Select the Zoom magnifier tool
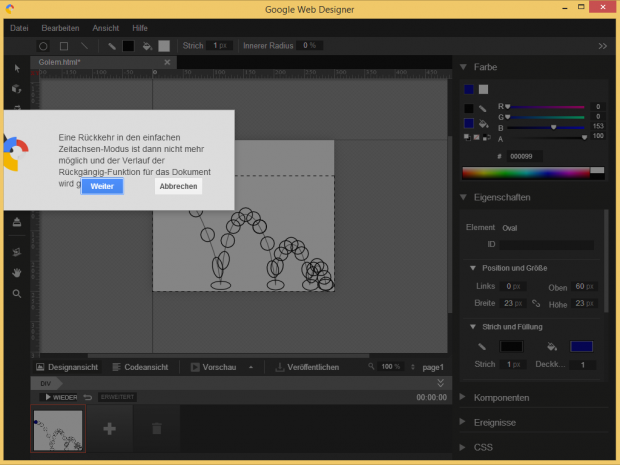The width and height of the screenshot is (620, 465). pyautogui.click(x=17, y=294)
